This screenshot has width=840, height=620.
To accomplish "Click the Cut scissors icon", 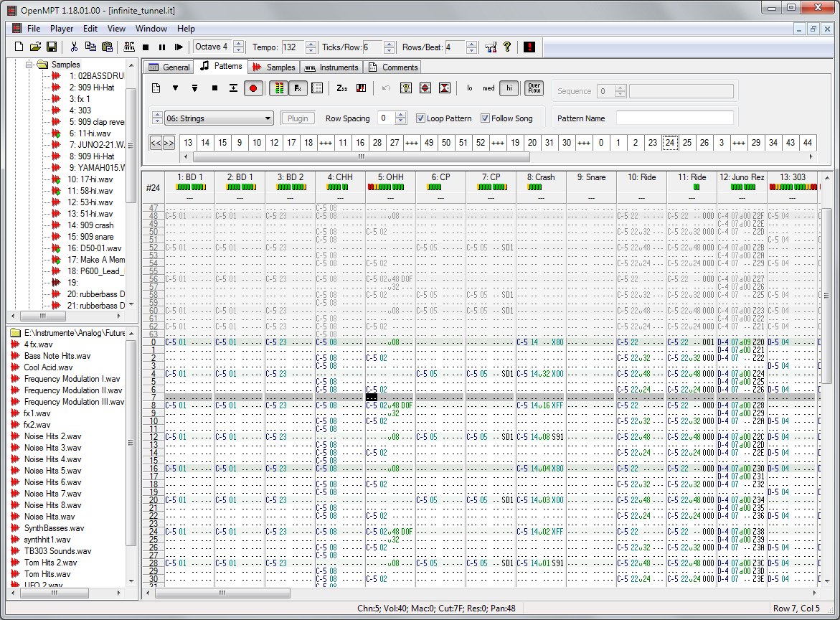I will point(73,47).
